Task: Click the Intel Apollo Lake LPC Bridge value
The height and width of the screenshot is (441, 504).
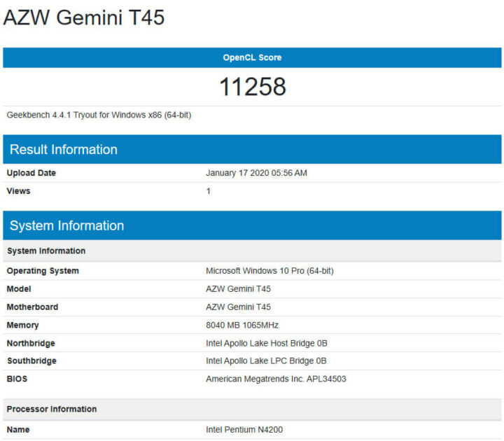Action: pos(266,361)
